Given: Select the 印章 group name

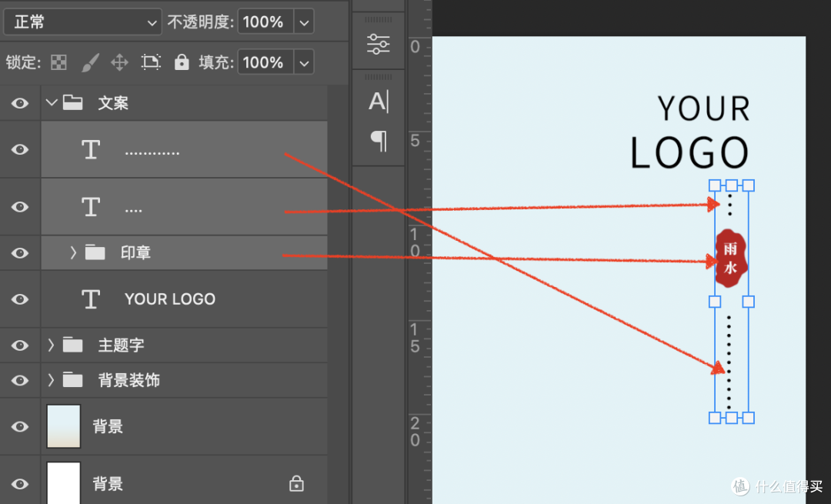Looking at the screenshot, I should [x=135, y=253].
